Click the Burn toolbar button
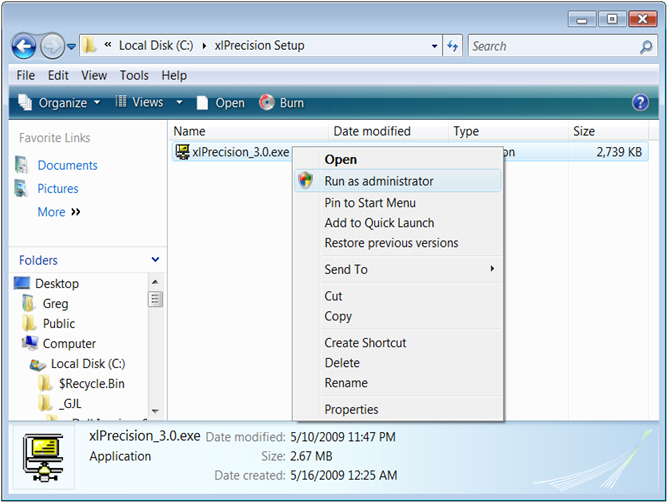This screenshot has width=668, height=503. [x=282, y=103]
